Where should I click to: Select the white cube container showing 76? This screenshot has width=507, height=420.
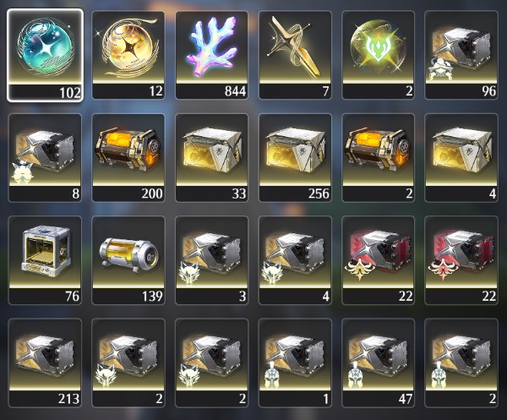(45, 260)
